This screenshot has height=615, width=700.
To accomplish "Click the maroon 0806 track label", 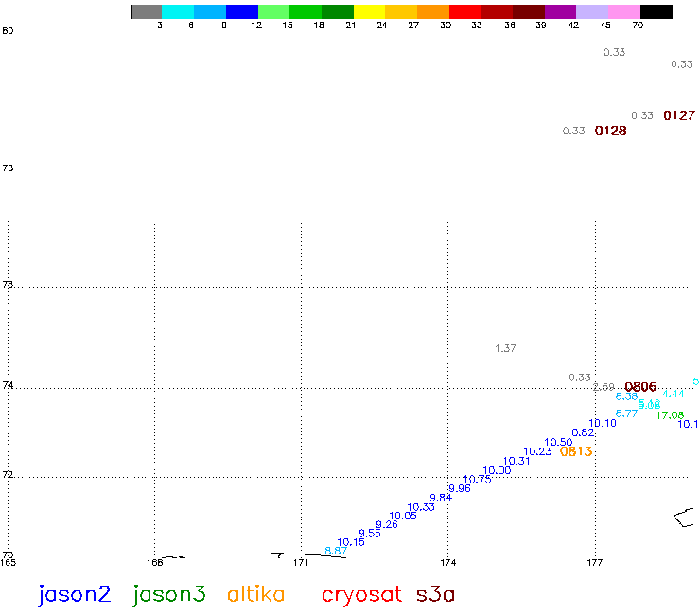I will coord(640,387).
